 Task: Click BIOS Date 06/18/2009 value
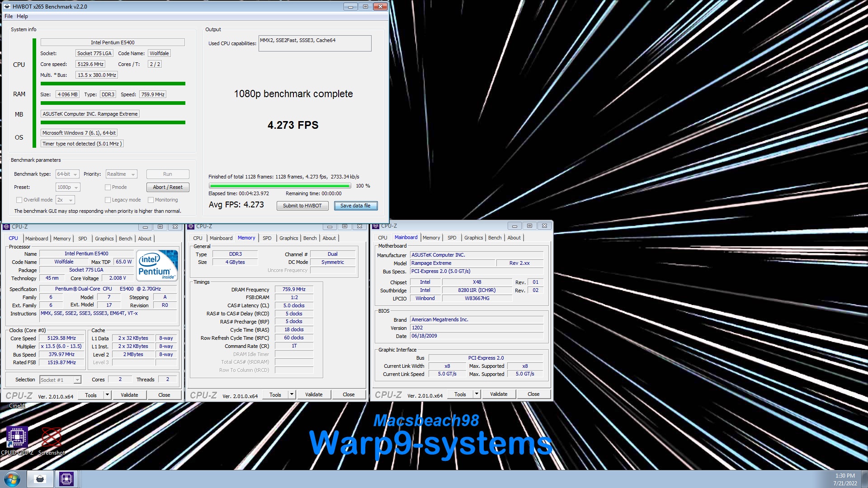[476, 336]
